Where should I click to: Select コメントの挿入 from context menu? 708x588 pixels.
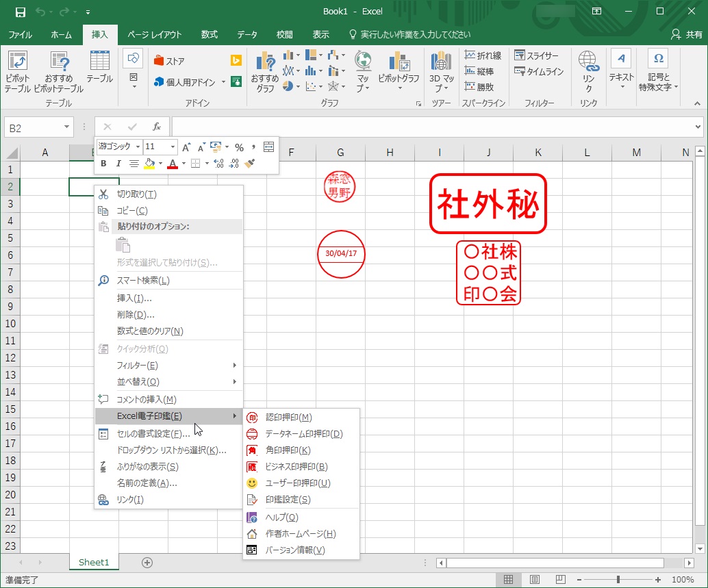pyautogui.click(x=147, y=400)
